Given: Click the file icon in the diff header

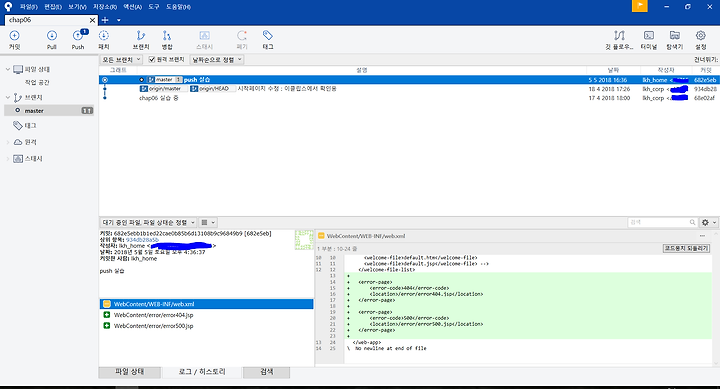Looking at the screenshot, I should click(321, 236).
